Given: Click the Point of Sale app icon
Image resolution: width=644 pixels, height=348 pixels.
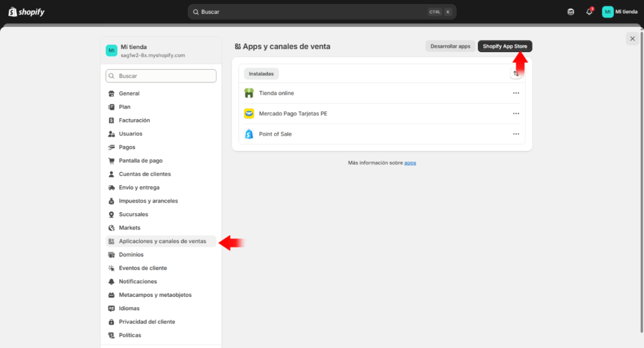Looking at the screenshot, I should (x=248, y=134).
